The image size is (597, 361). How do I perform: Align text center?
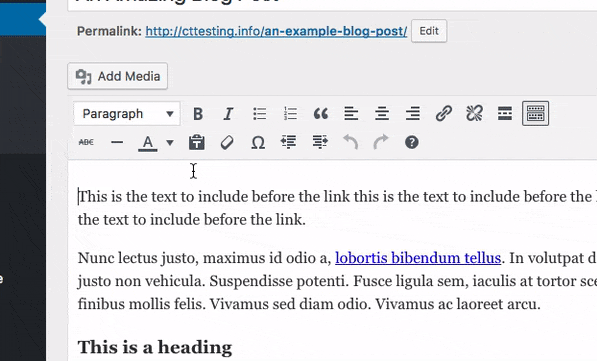[x=382, y=113]
